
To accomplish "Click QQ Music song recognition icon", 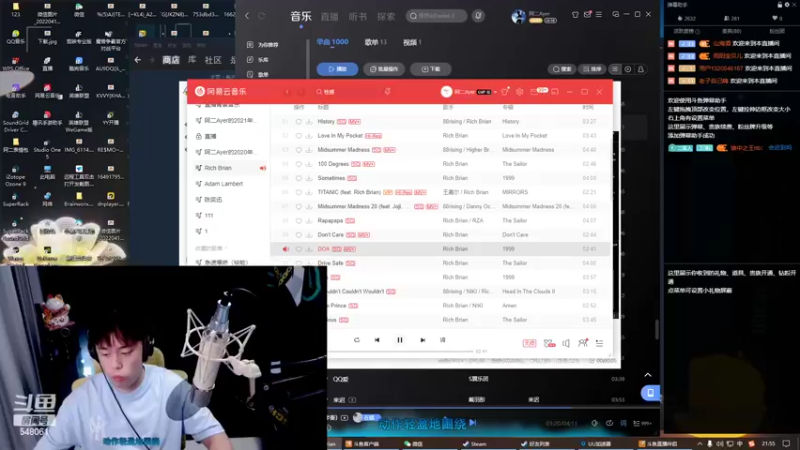I will point(478,16).
